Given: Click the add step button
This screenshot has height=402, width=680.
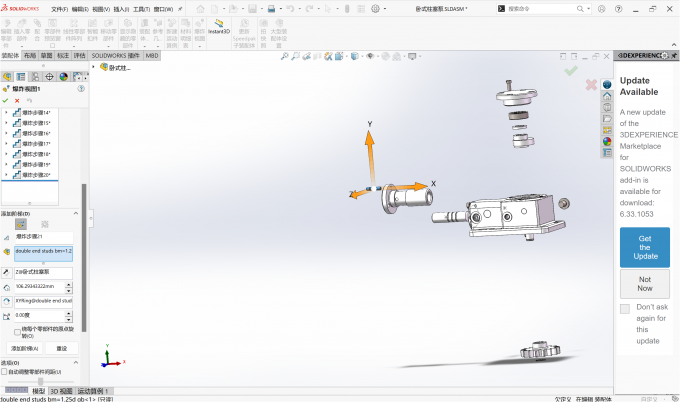Looking at the screenshot, I should 24,348.
